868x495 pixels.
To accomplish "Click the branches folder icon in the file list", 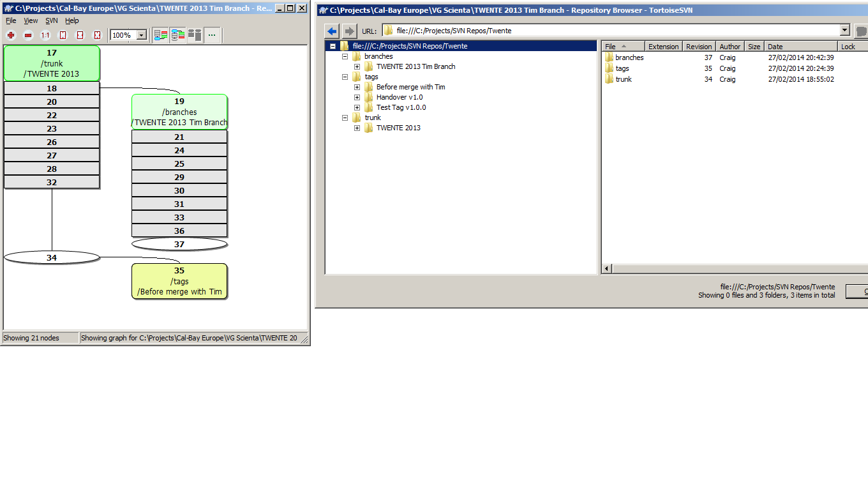I will click(610, 57).
